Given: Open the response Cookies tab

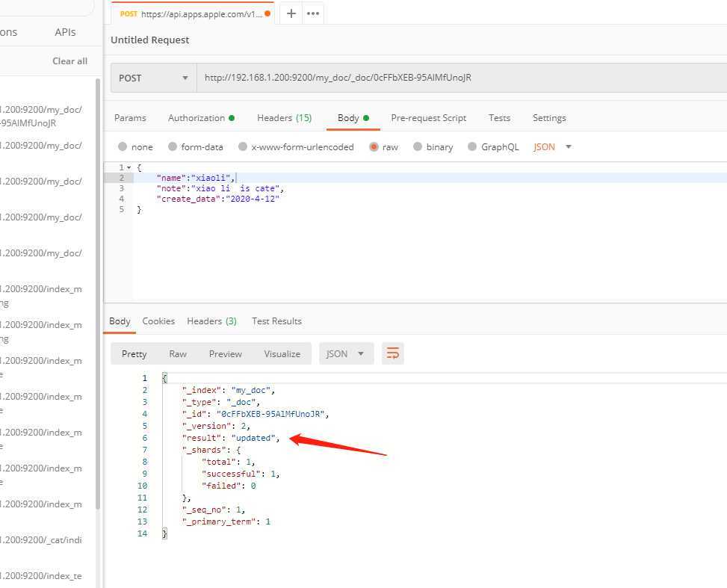Looking at the screenshot, I should pyautogui.click(x=158, y=321).
